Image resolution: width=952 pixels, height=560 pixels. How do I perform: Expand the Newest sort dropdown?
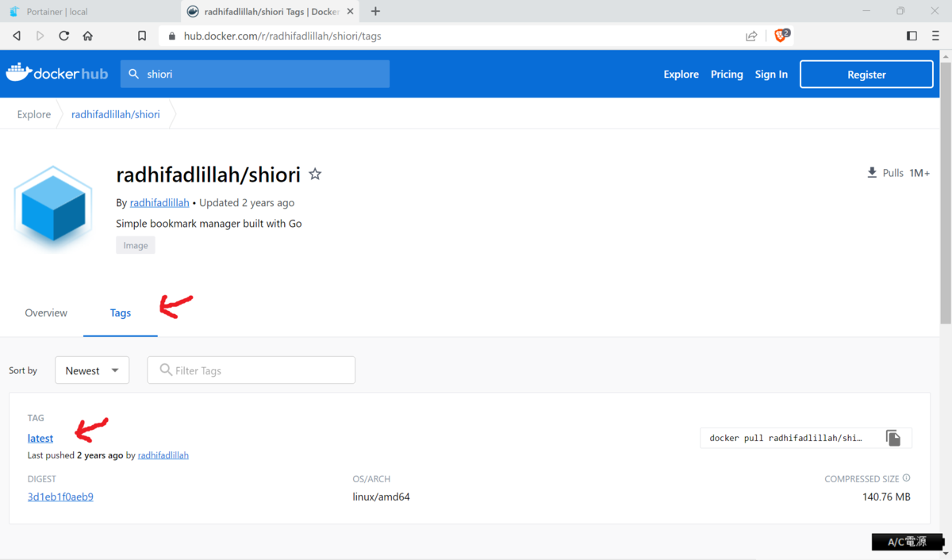click(x=92, y=370)
